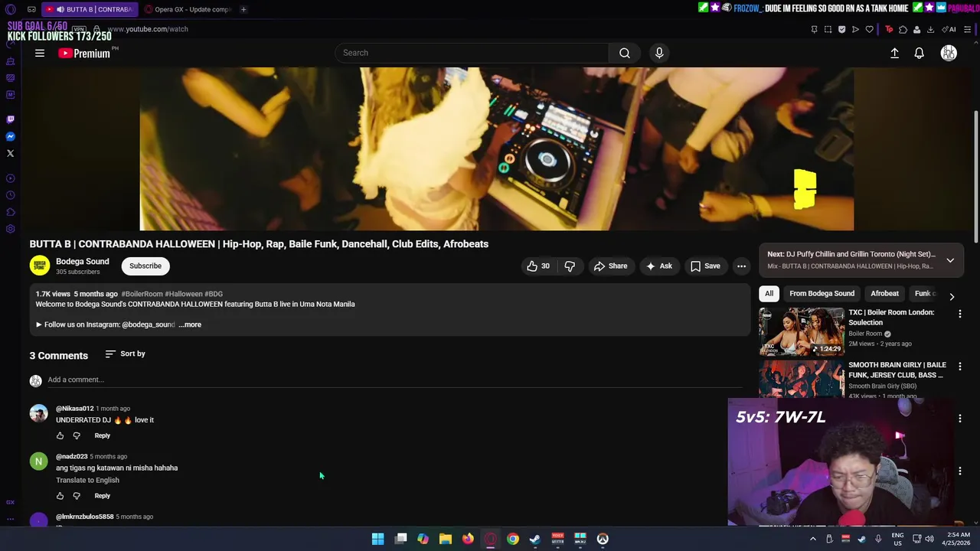
Task: Dislike the comment by @nadz023
Action: tap(77, 496)
